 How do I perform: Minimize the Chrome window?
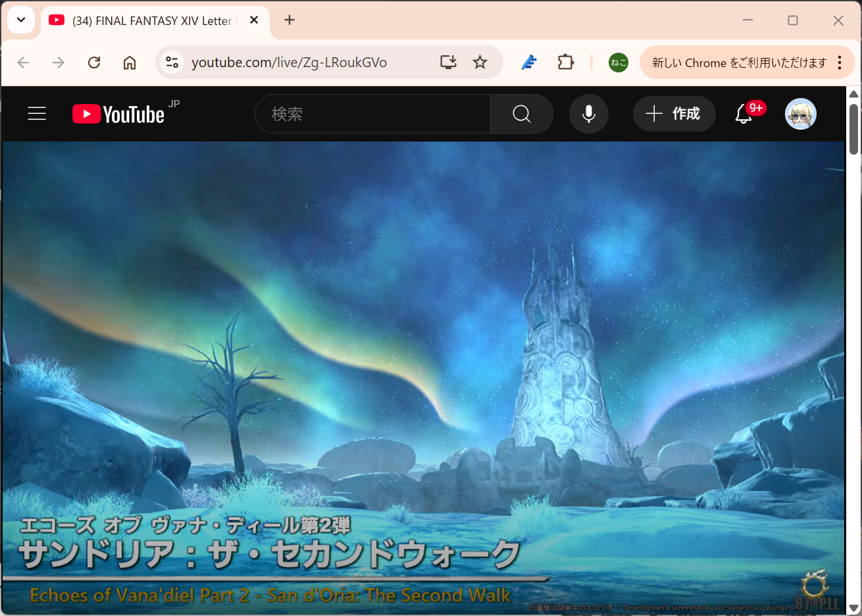748,20
